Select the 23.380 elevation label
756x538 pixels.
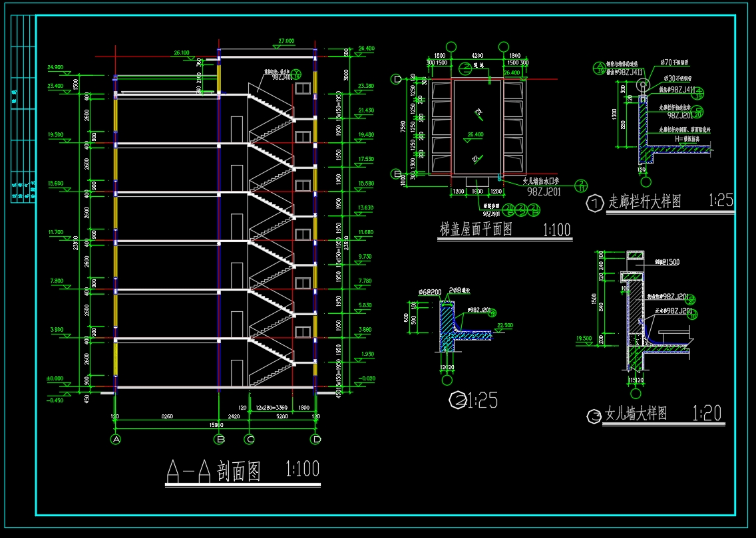(x=366, y=86)
